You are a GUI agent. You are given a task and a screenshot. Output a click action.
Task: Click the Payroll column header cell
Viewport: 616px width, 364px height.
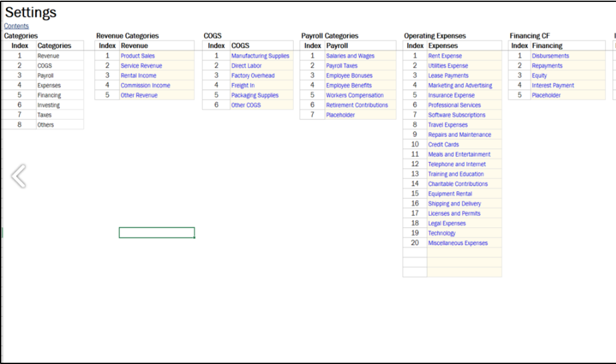[x=336, y=46]
